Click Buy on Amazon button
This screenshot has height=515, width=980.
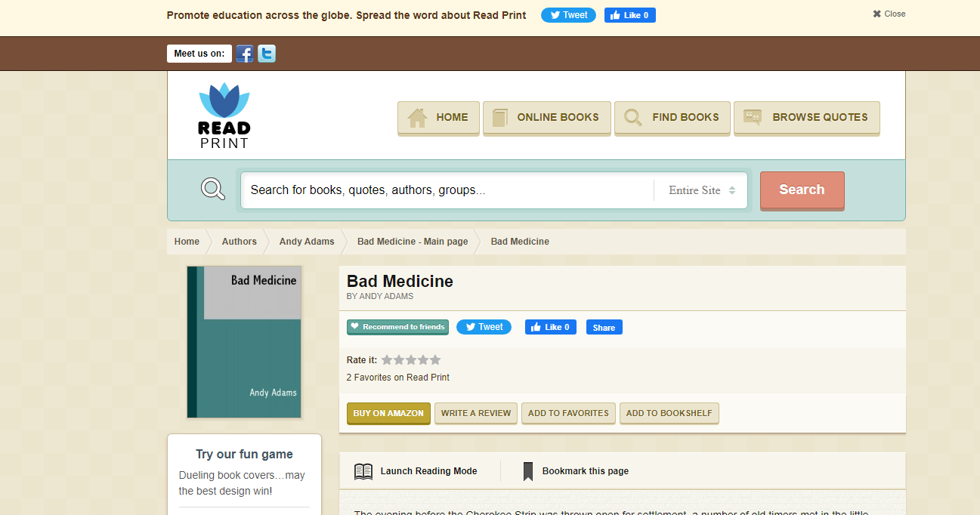point(388,414)
